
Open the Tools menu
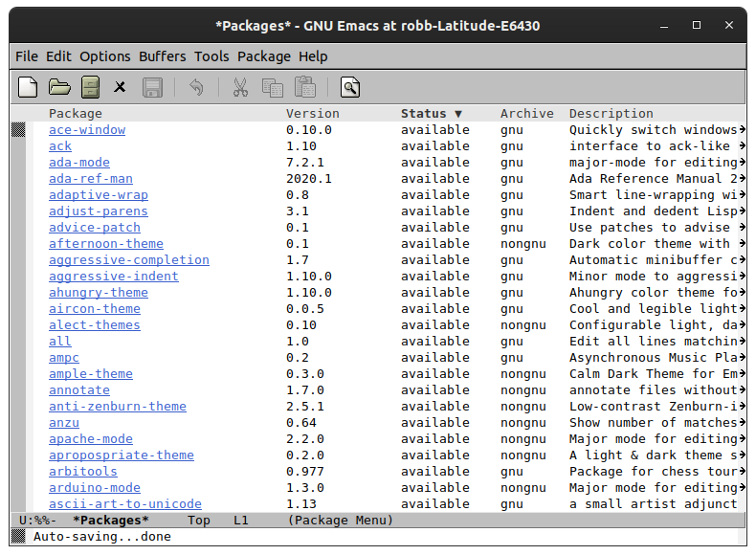coord(211,56)
